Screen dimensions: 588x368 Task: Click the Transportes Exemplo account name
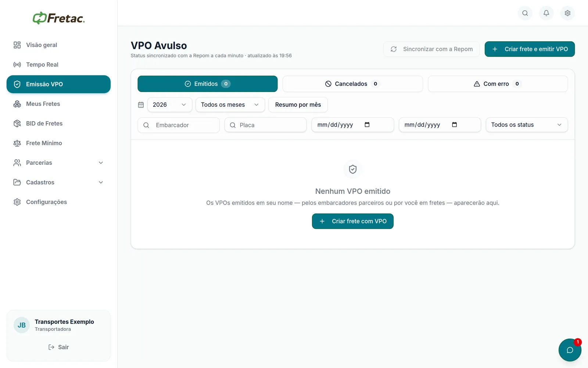point(64,322)
